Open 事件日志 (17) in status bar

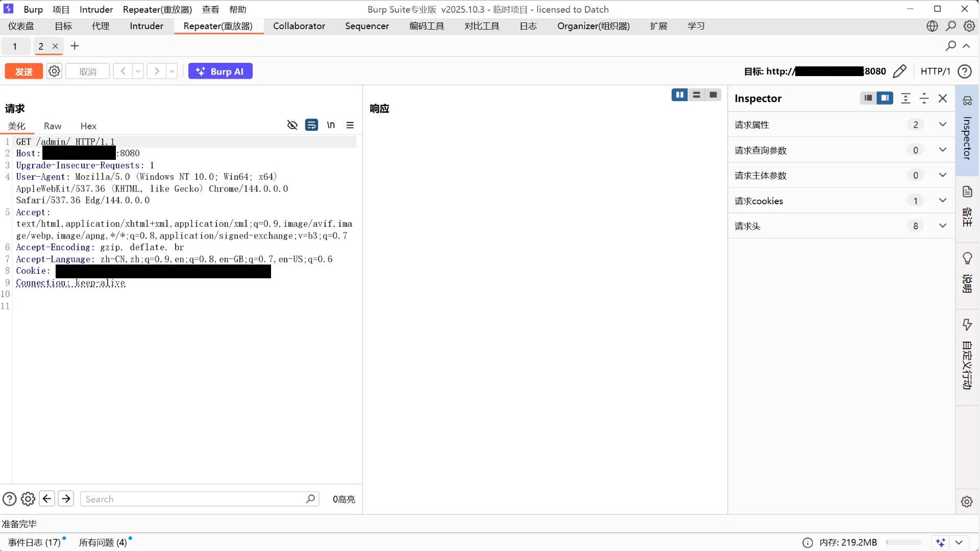click(34, 542)
